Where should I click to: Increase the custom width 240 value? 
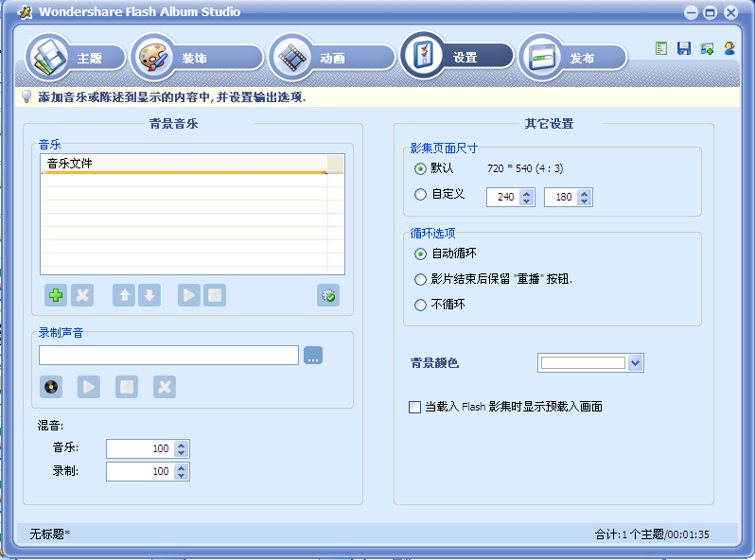pyautogui.click(x=527, y=194)
